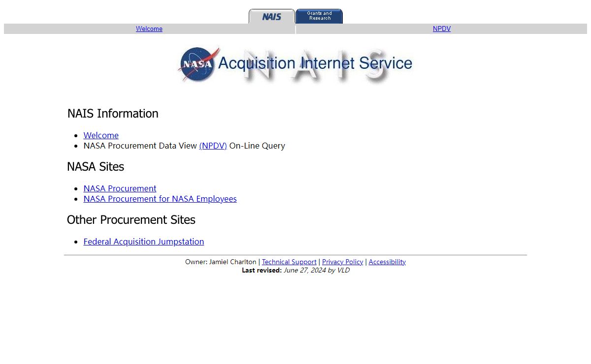Screen dimensions: 591x364
Task: Click the NASA Sites heading
Action: [96, 167]
